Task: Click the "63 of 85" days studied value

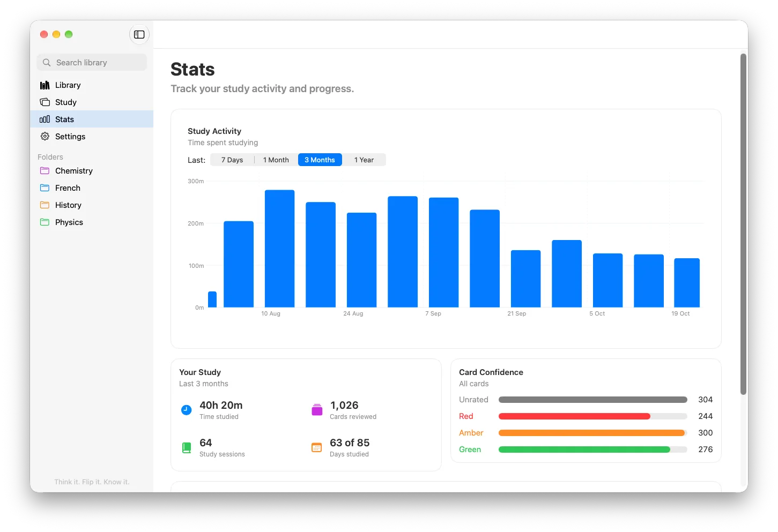Action: click(x=350, y=443)
